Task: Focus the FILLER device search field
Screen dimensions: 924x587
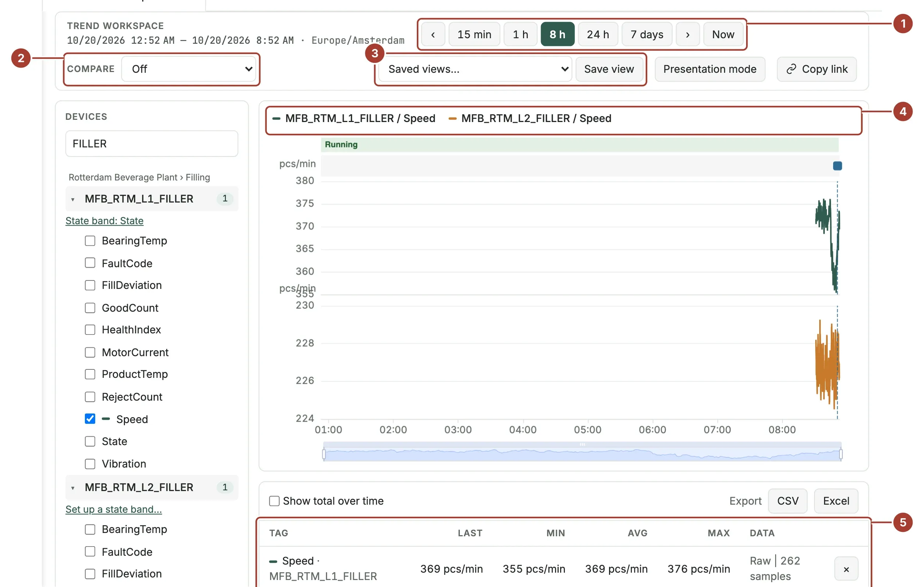Action: [x=151, y=143]
